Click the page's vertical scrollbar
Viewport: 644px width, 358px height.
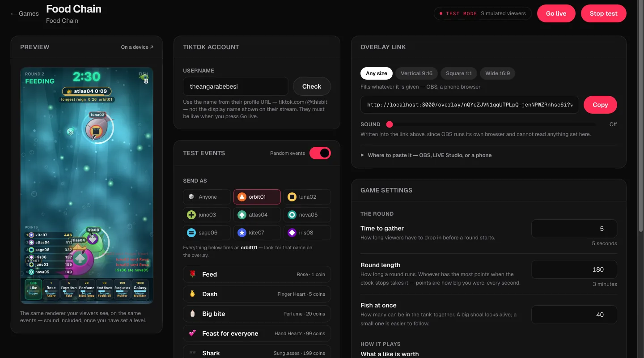click(x=641, y=116)
